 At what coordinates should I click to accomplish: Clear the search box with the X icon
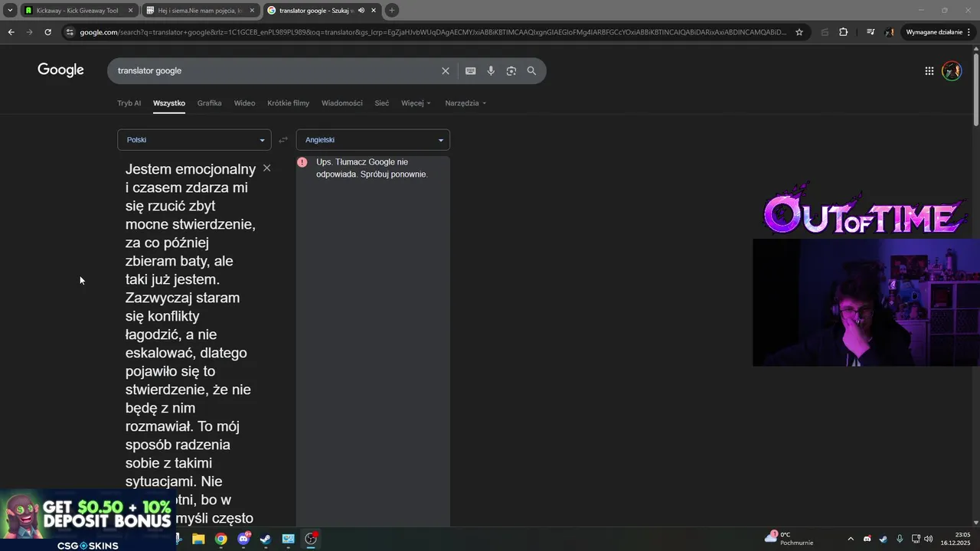point(445,70)
